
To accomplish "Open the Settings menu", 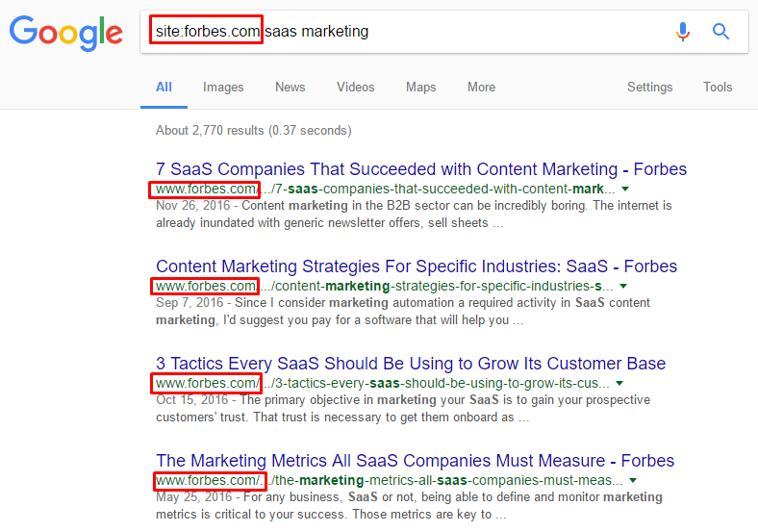I will coord(649,87).
